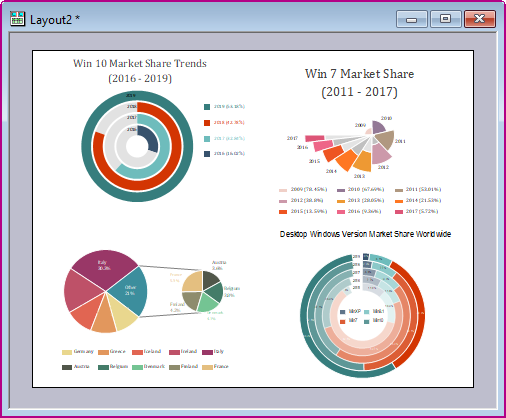
Task: Click the Iceland legend entry
Action: point(147,352)
